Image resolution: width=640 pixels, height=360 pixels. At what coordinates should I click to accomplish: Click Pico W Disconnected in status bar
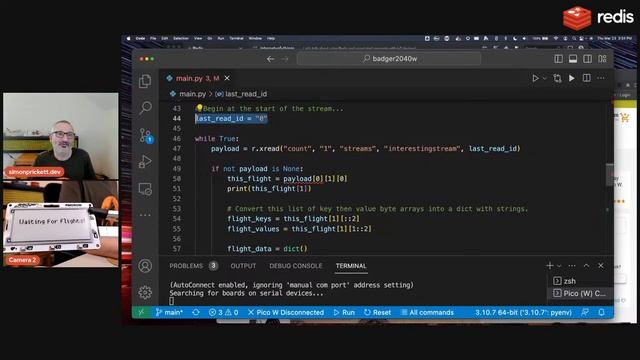point(286,312)
